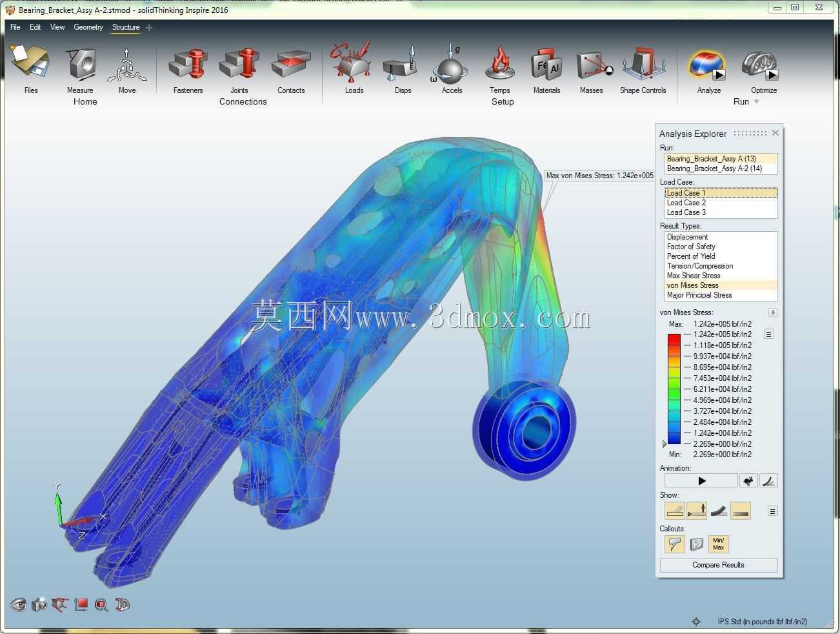Open the Show options menu button
Image resolution: width=840 pixels, height=634 pixels.
(772, 511)
